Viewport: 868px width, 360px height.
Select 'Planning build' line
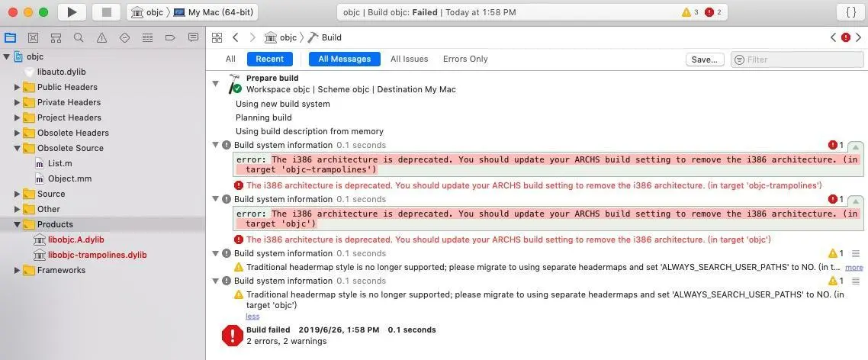point(263,117)
